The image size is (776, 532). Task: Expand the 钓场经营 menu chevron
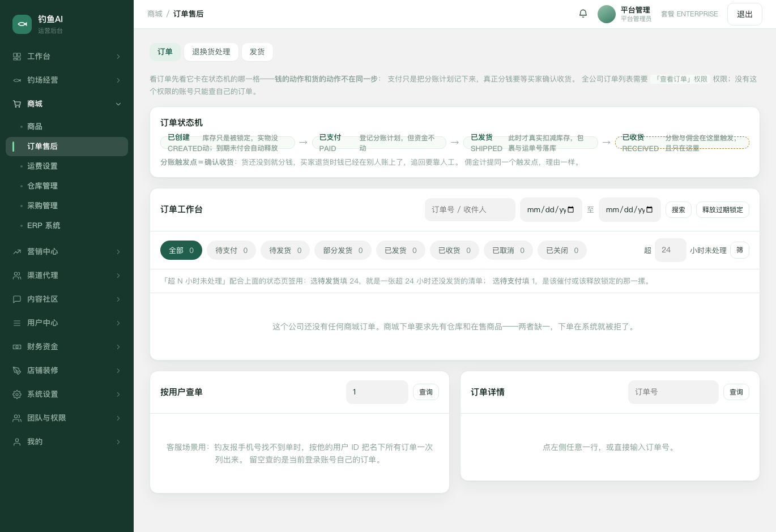[118, 80]
